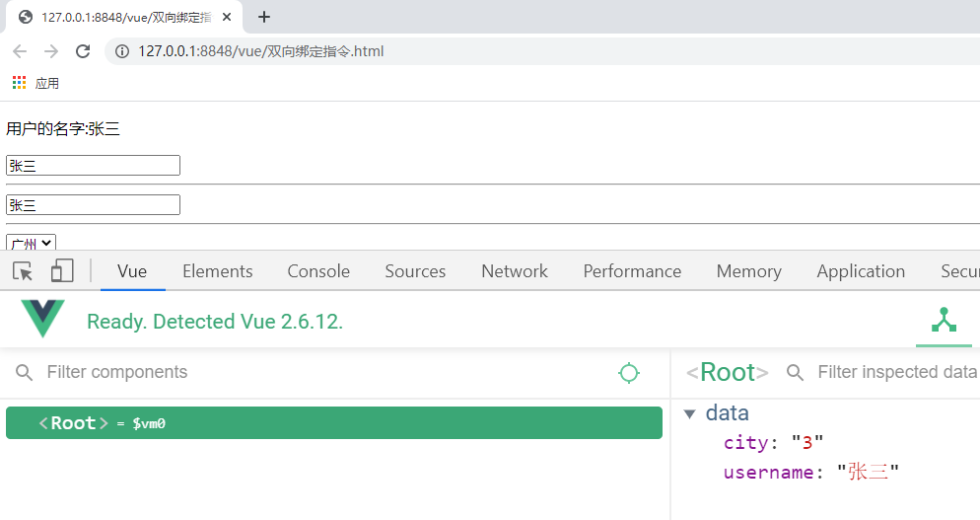
Task: Open the 广州 city dropdown
Action: [32, 243]
